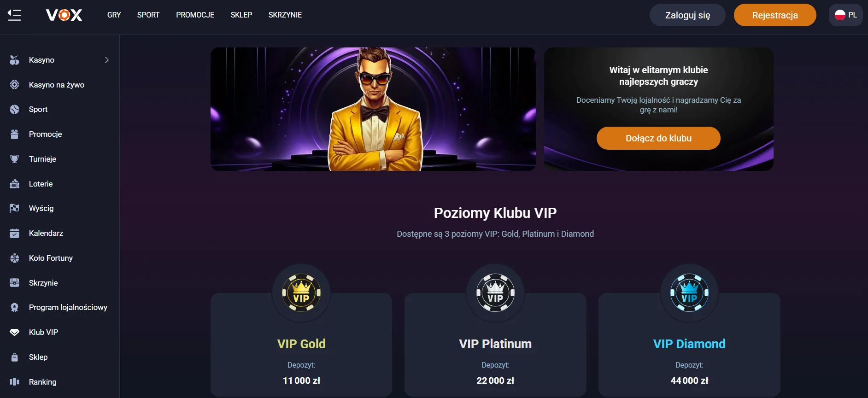The height and width of the screenshot is (398, 868).
Task: Go to the SKRZYNIE top menu
Action: point(285,15)
